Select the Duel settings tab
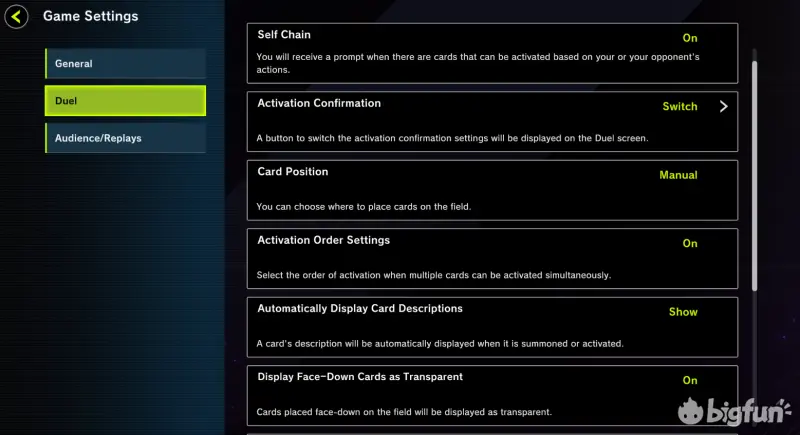 click(x=125, y=101)
